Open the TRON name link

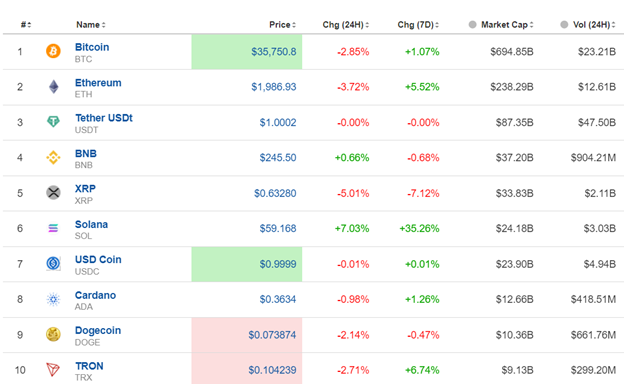click(90, 366)
